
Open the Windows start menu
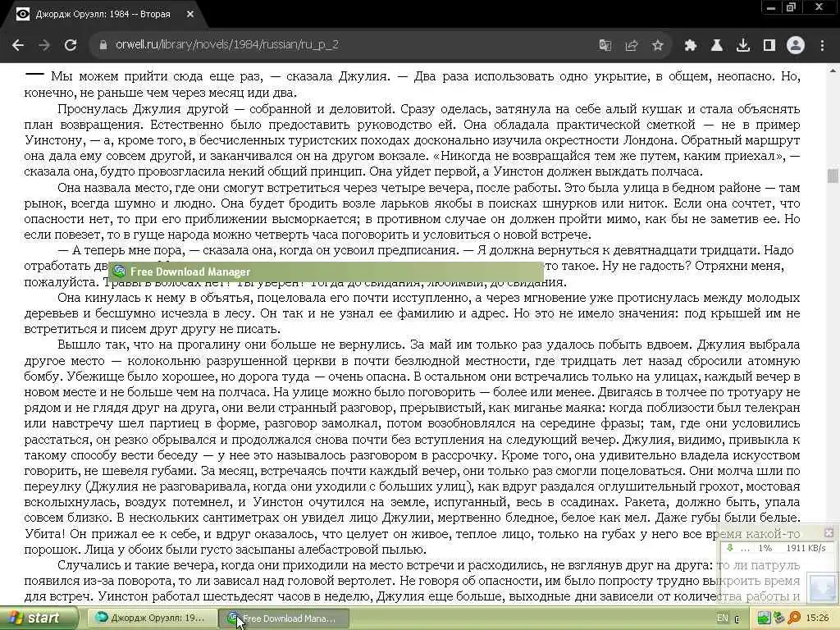pyautogui.click(x=39, y=619)
